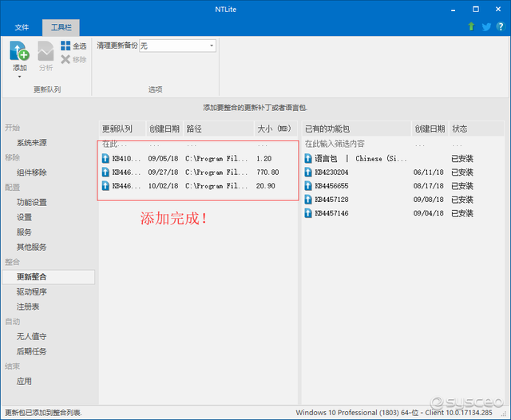Open 后期任务 in the sidebar
This screenshot has height=420, width=511.
(32, 351)
